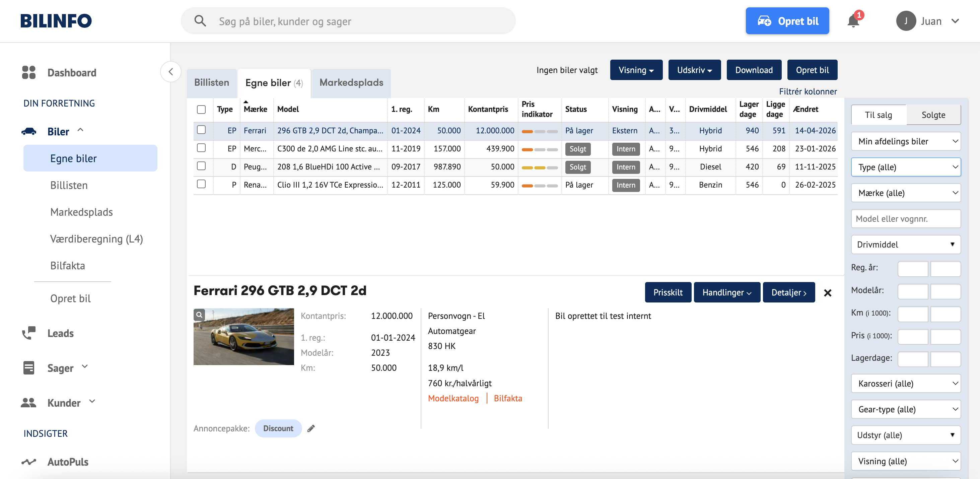Click the Model eller vognnr. field
Screen dimensions: 980x479
click(x=906, y=219)
